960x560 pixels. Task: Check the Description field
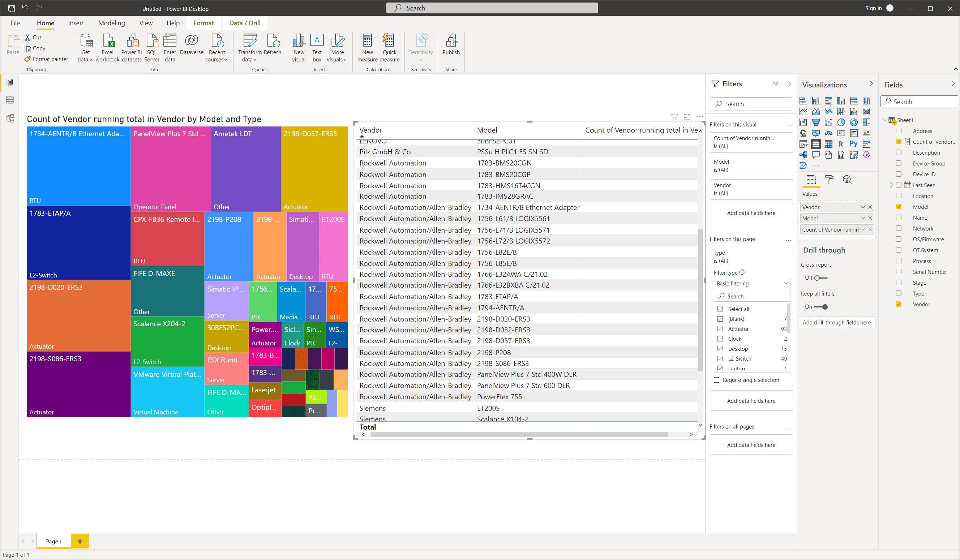pyautogui.click(x=899, y=152)
